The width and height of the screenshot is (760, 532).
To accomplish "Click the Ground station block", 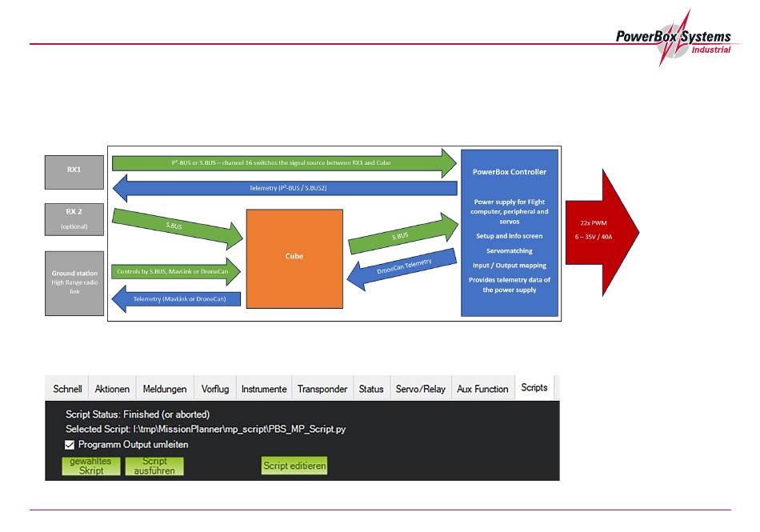I will point(74,283).
